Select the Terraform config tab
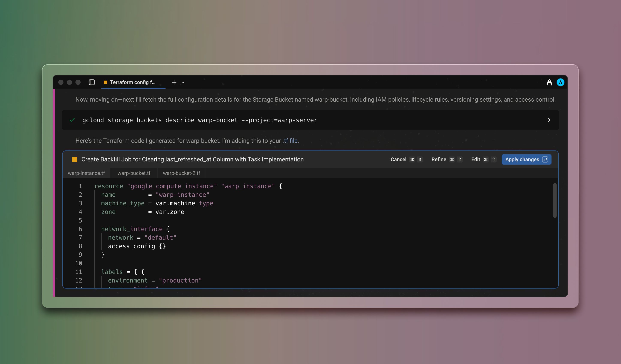 [133, 82]
